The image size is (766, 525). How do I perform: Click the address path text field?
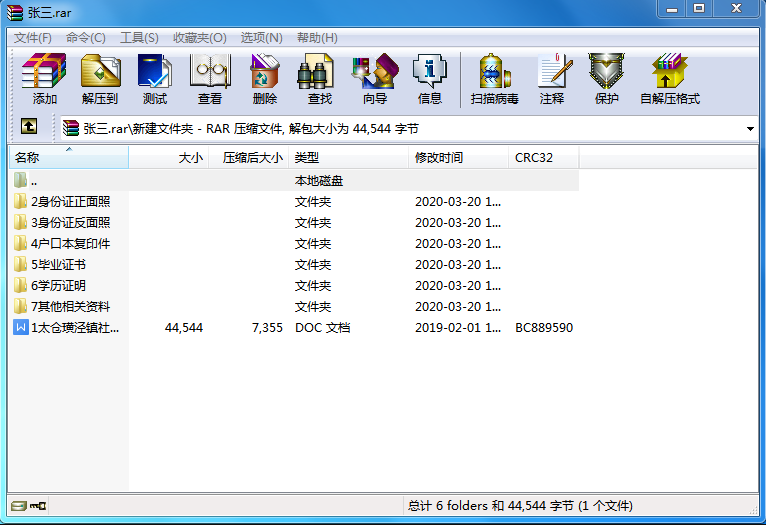(409, 128)
